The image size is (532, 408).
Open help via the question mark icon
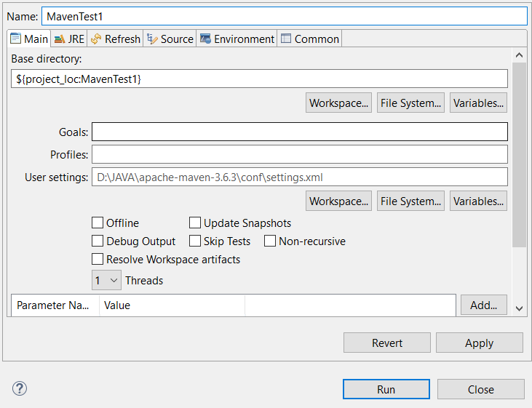20,388
